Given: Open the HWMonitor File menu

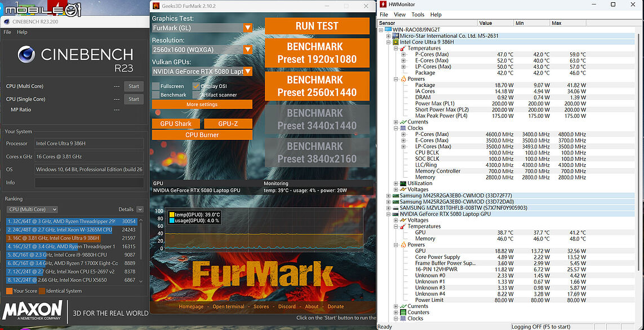Looking at the screenshot, I should point(384,14).
